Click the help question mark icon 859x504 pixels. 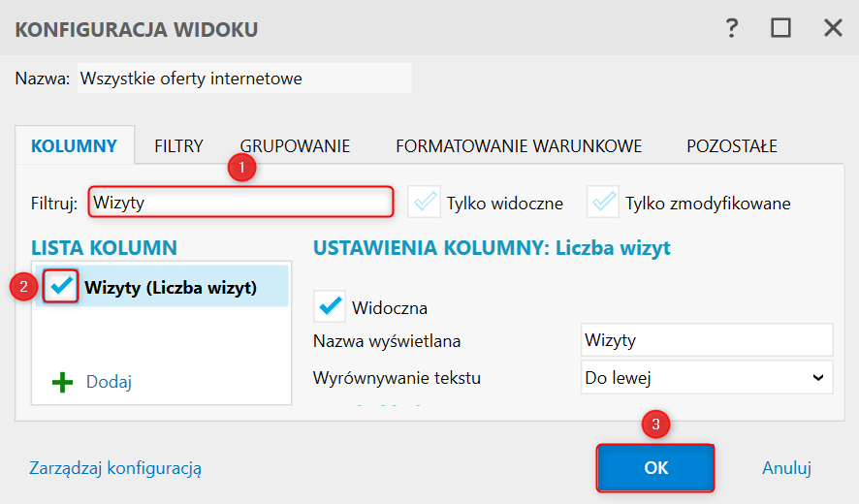[x=732, y=28]
